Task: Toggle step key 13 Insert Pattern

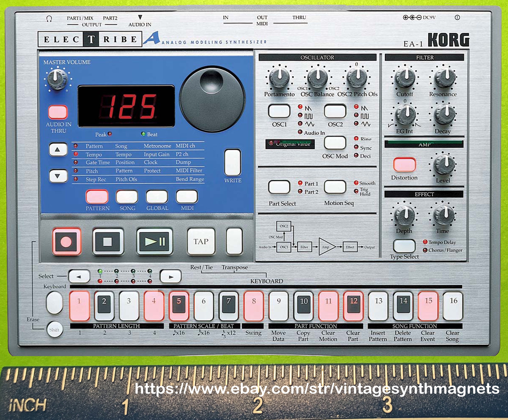Action: pos(378,306)
